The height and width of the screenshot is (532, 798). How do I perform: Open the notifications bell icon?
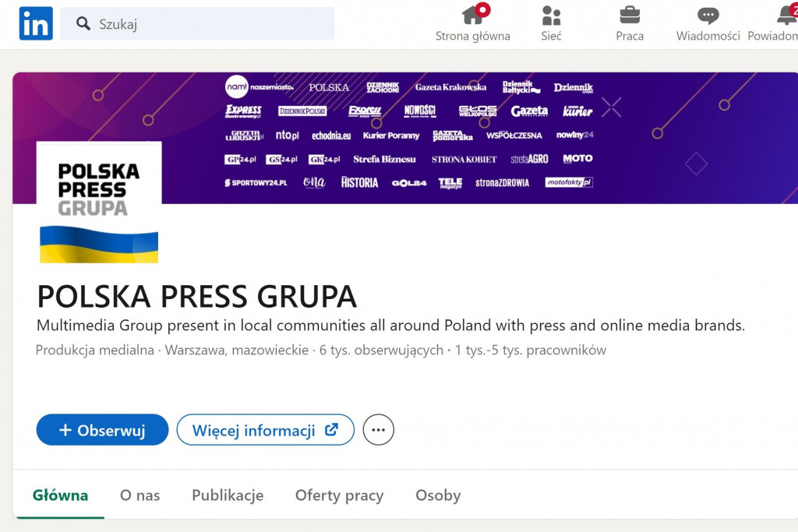786,15
